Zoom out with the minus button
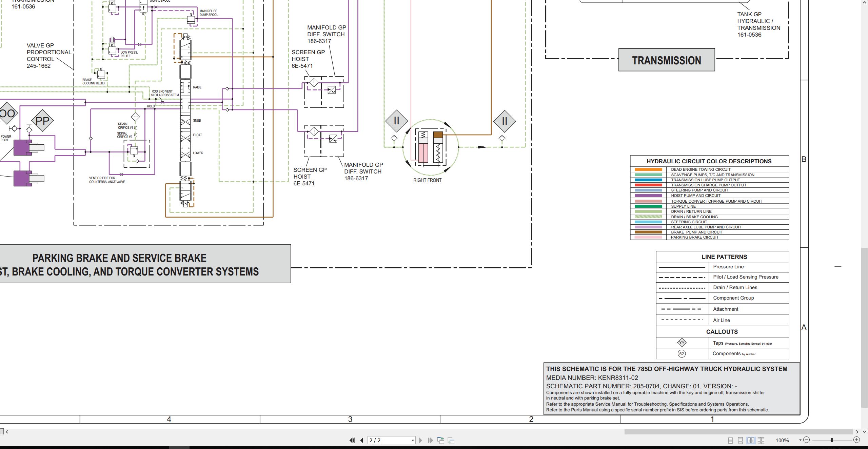This screenshot has height=449, width=868. (x=807, y=440)
